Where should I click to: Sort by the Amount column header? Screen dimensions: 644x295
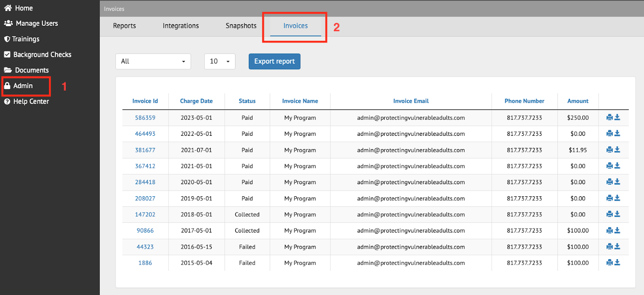[x=578, y=101]
